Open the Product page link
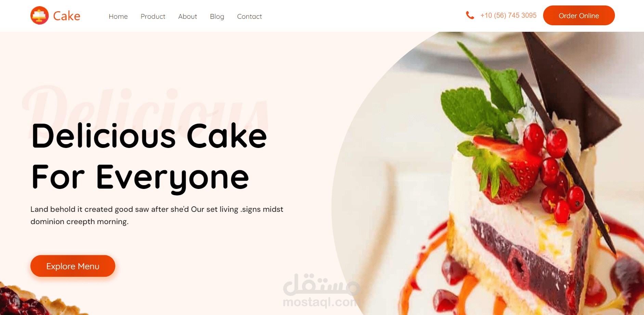The height and width of the screenshot is (315, 644). [153, 16]
